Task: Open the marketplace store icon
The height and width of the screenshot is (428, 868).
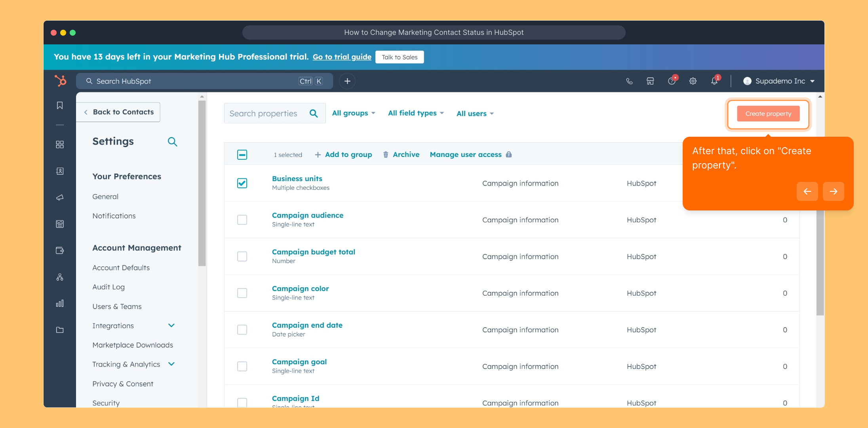Action: click(650, 81)
